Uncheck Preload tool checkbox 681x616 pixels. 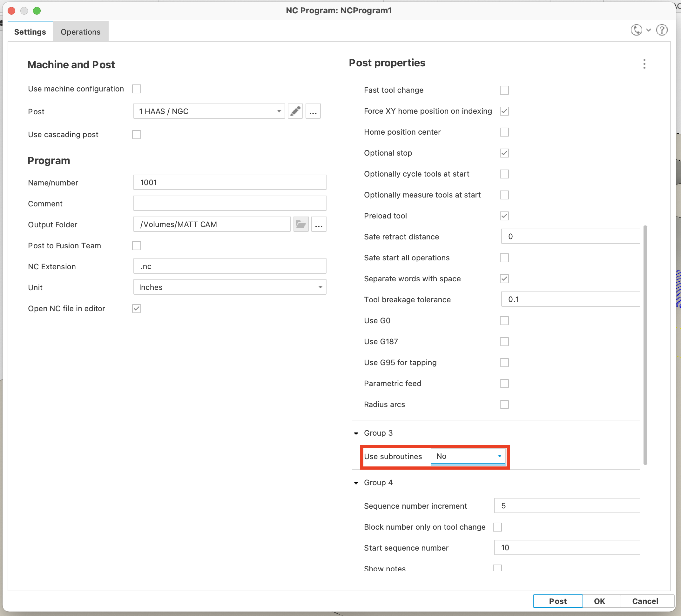click(504, 216)
